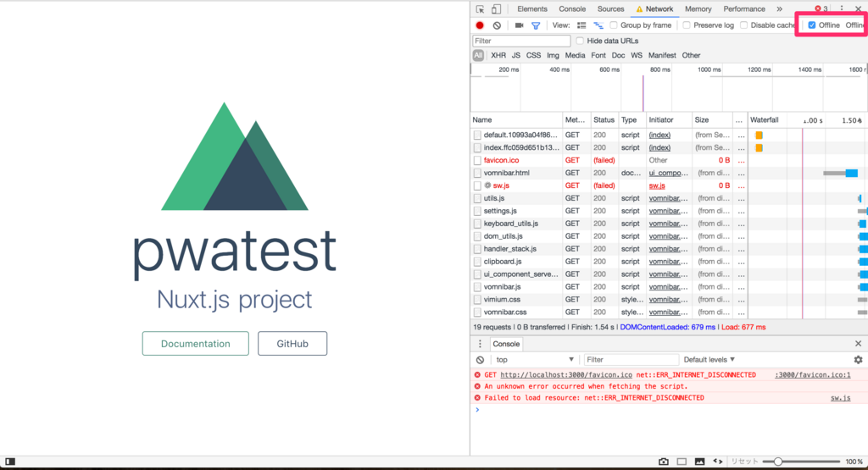Click the image toggle icon in status bar
Image resolution: width=868 pixels, height=470 pixels.
point(699,462)
